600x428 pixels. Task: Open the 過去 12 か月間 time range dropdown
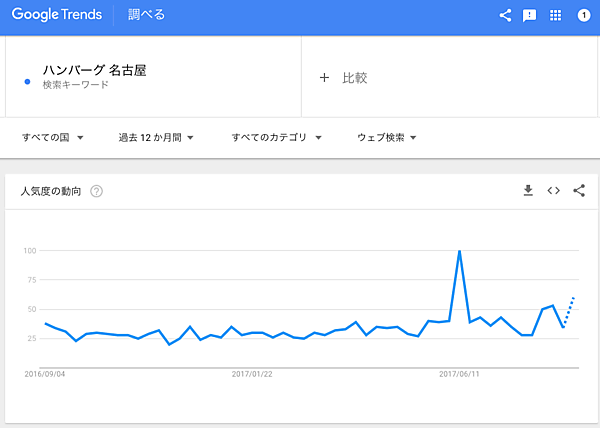tap(155, 137)
